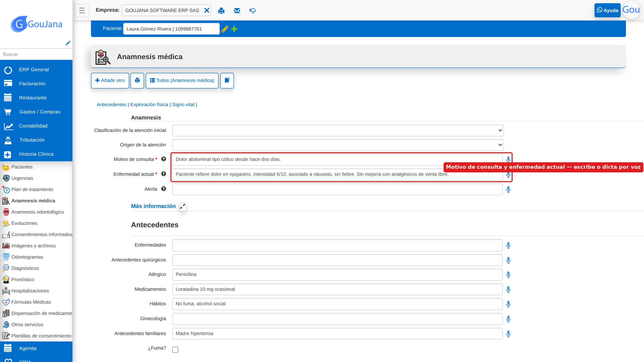Click the Añadir otro button
Screen dimensions: 644x362
click(x=110, y=80)
